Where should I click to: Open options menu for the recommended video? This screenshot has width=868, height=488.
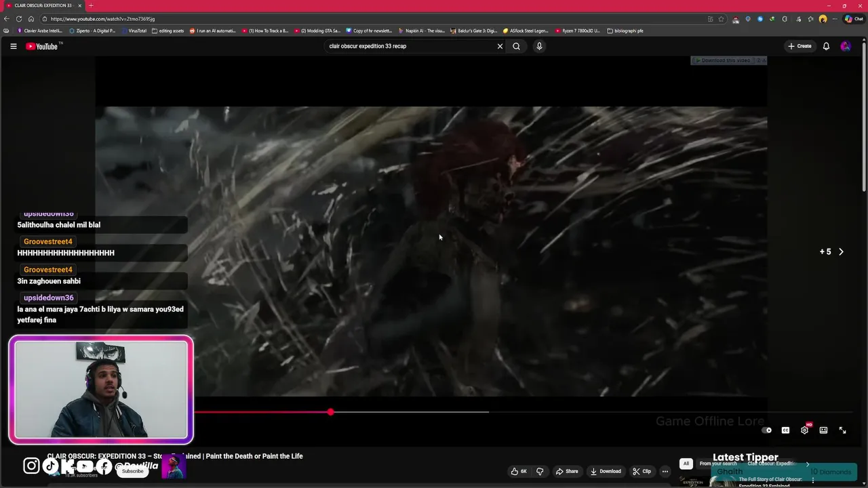click(812, 481)
